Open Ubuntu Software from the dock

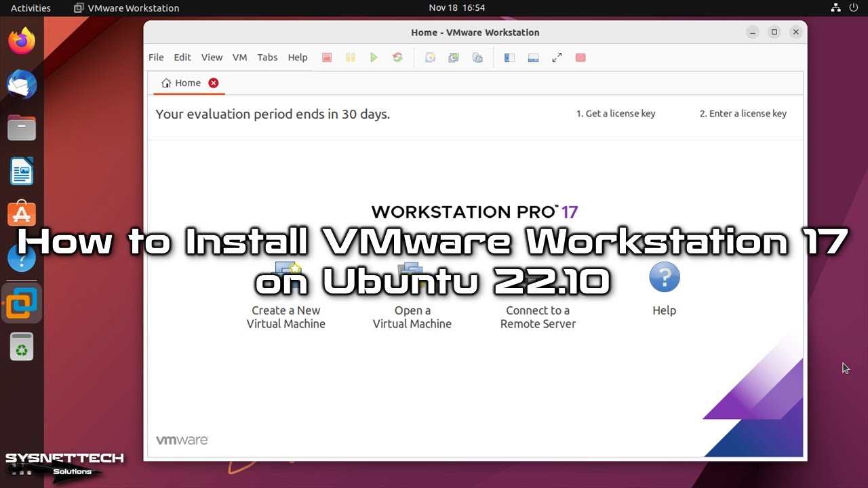[x=22, y=215]
